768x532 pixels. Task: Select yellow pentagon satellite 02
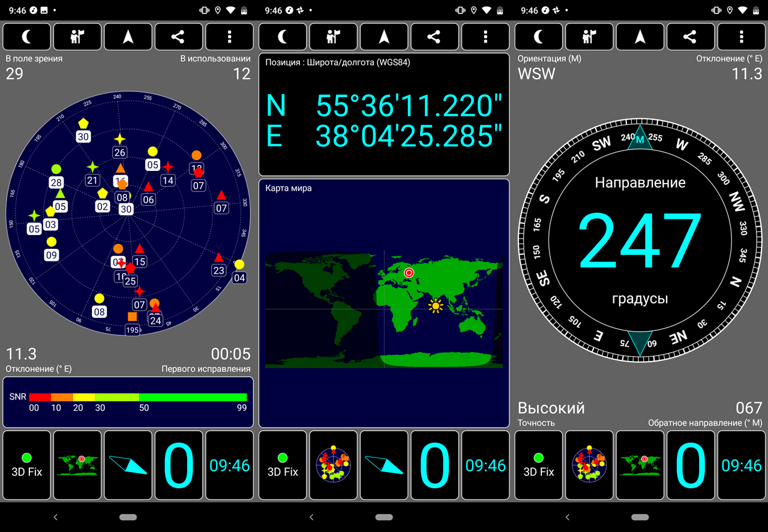pos(103,193)
